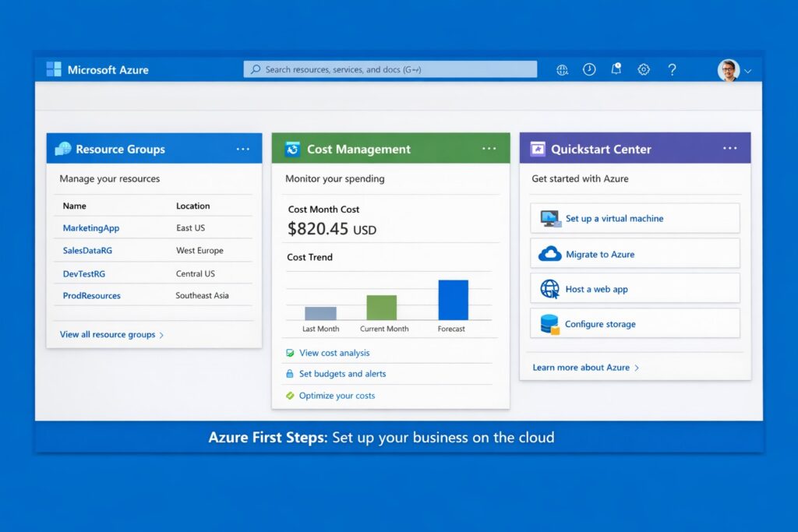Screen dimensions: 798x532
Task: Click the Help question mark icon
Action: 672,69
